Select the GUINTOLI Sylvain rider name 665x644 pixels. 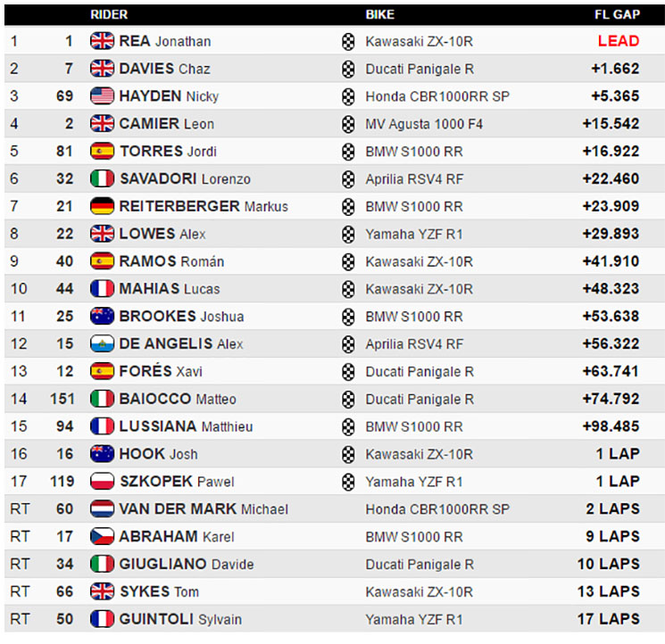[180, 619]
